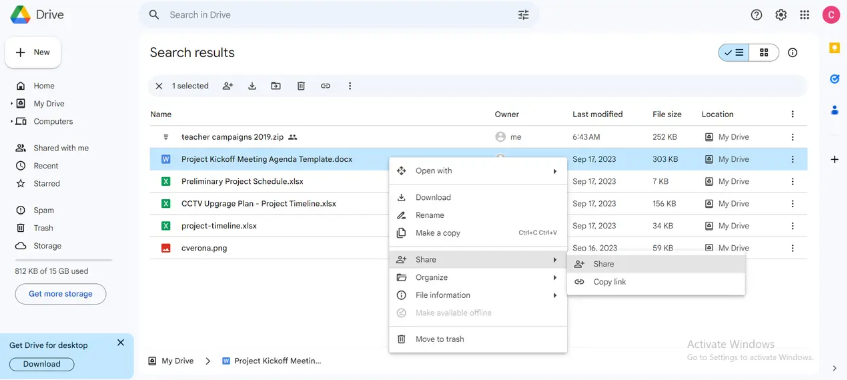Sort by the Name column header

pos(161,114)
